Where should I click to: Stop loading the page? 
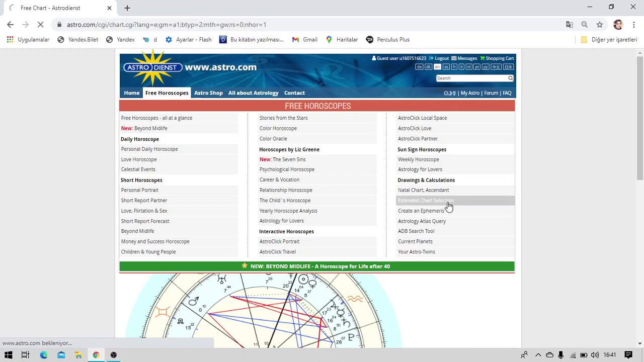[x=41, y=25]
